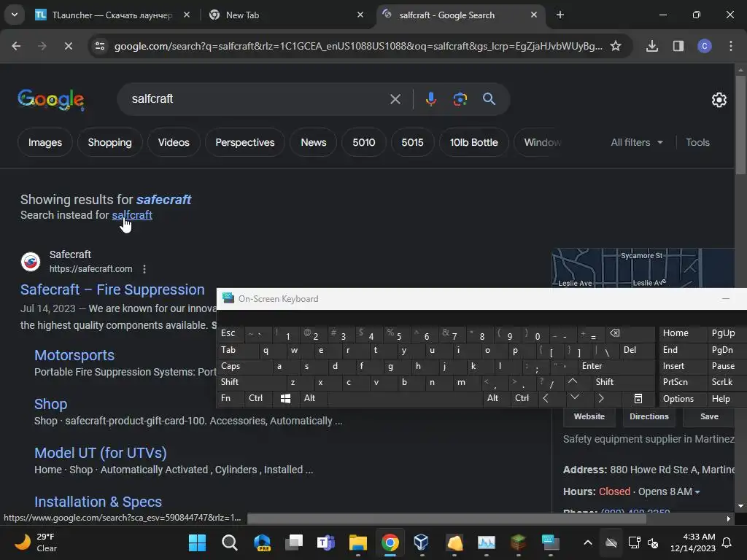Click the Google logo

point(51,99)
